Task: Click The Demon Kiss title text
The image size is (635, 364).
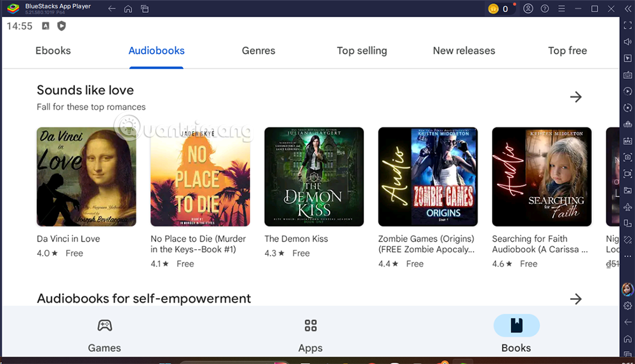Action: pos(296,238)
